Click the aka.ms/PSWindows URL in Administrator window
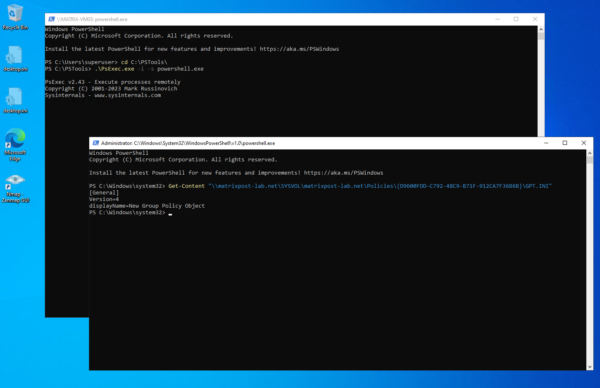This screenshot has width=600, height=388. [x=343, y=173]
